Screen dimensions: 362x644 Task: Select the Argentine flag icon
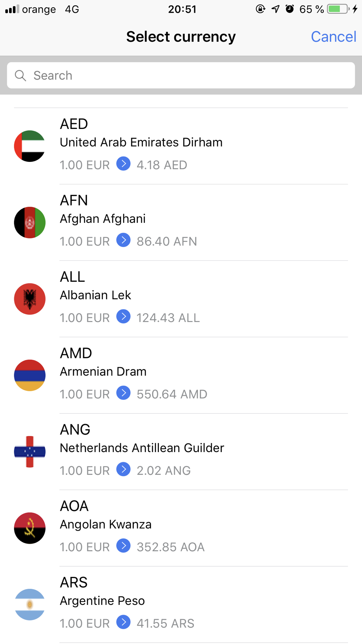click(30, 605)
